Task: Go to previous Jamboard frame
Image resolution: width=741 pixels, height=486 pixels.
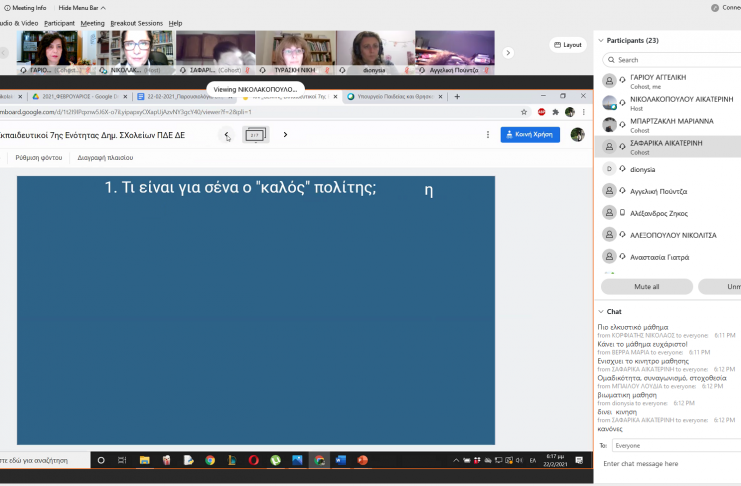Action: 227,135
